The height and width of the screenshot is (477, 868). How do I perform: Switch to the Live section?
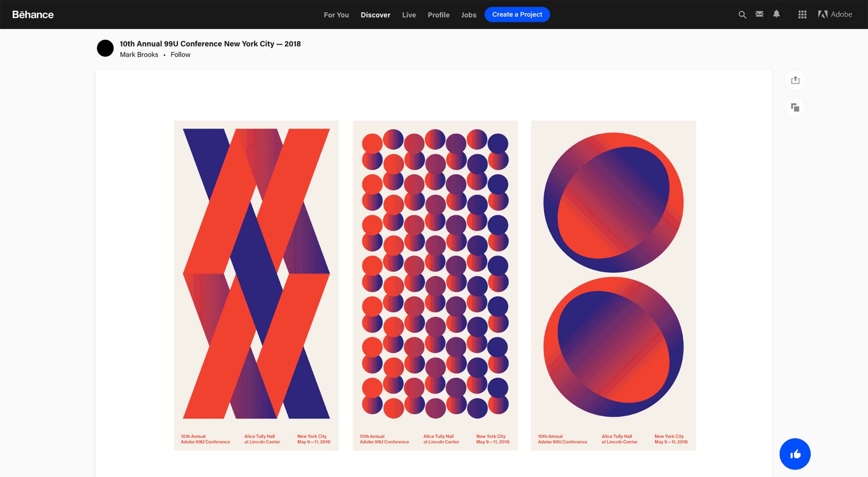click(x=409, y=15)
